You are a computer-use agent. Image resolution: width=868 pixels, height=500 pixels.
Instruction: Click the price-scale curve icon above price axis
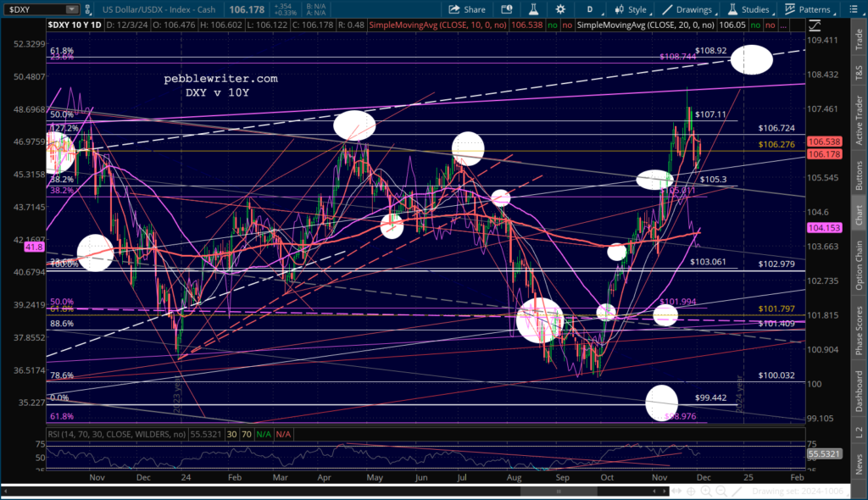(815, 25)
